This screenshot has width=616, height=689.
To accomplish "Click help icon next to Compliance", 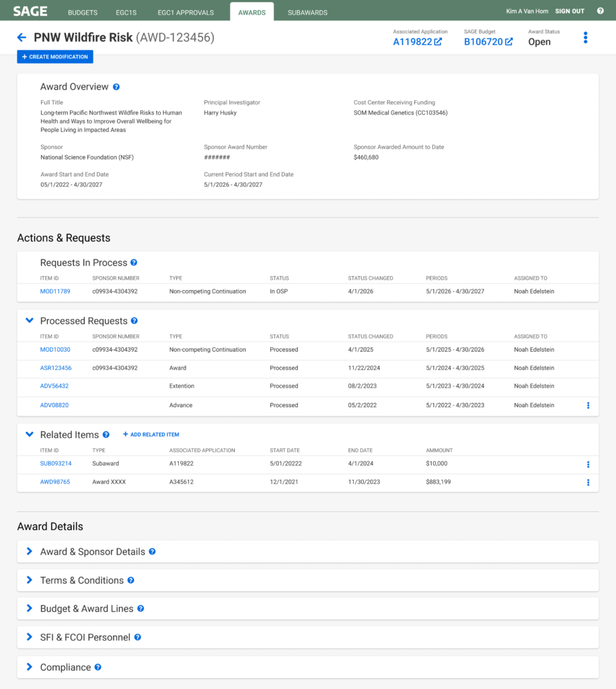I will pyautogui.click(x=98, y=667).
